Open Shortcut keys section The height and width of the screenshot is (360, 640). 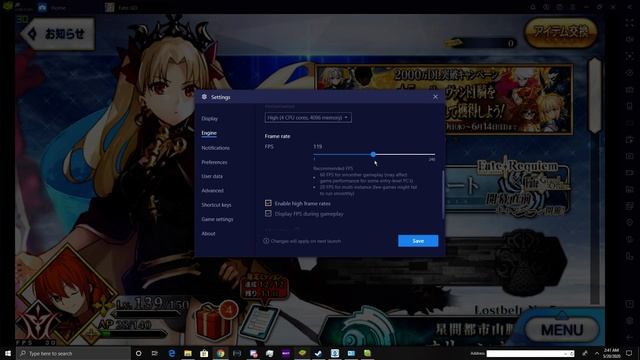click(x=216, y=205)
